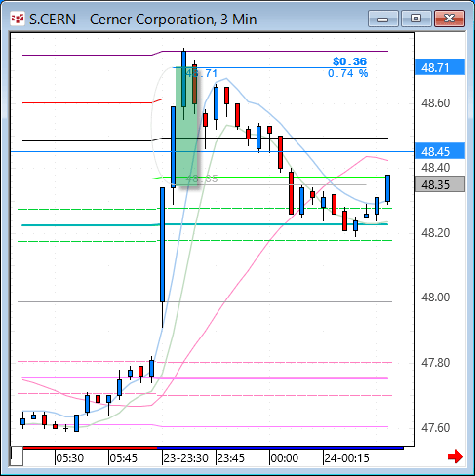The width and height of the screenshot is (475, 476).
Task: Click the red scroll-right arrow
Action: tap(455, 456)
